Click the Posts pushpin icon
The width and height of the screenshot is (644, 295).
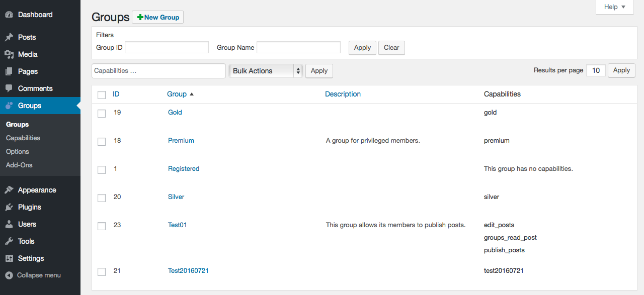click(9, 37)
